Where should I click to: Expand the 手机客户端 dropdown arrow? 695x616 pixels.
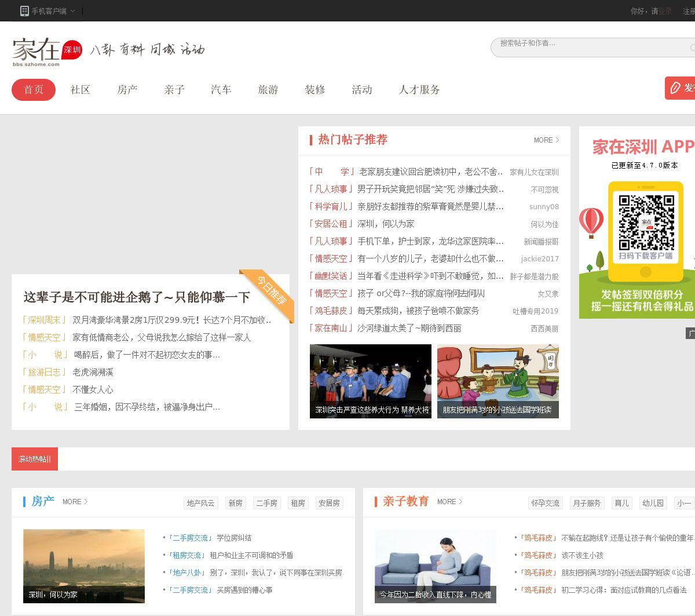pos(73,11)
